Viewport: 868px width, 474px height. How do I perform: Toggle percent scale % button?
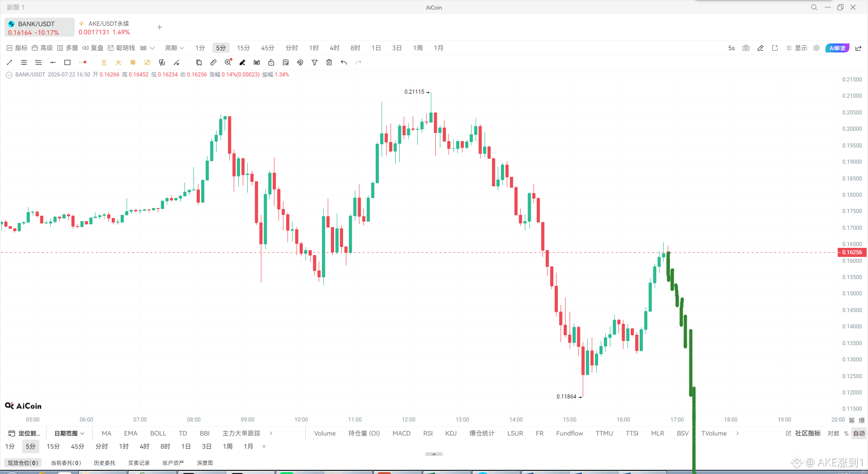[x=846, y=433]
